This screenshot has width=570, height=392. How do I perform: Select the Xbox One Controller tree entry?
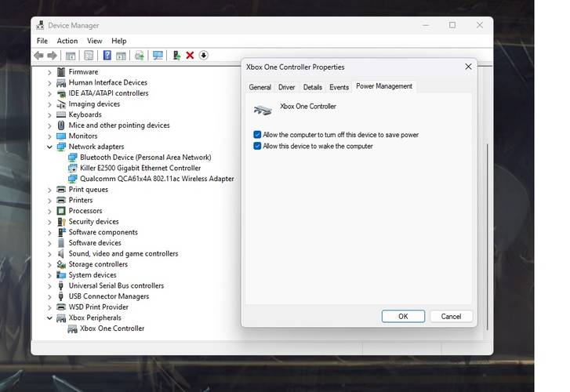point(112,328)
